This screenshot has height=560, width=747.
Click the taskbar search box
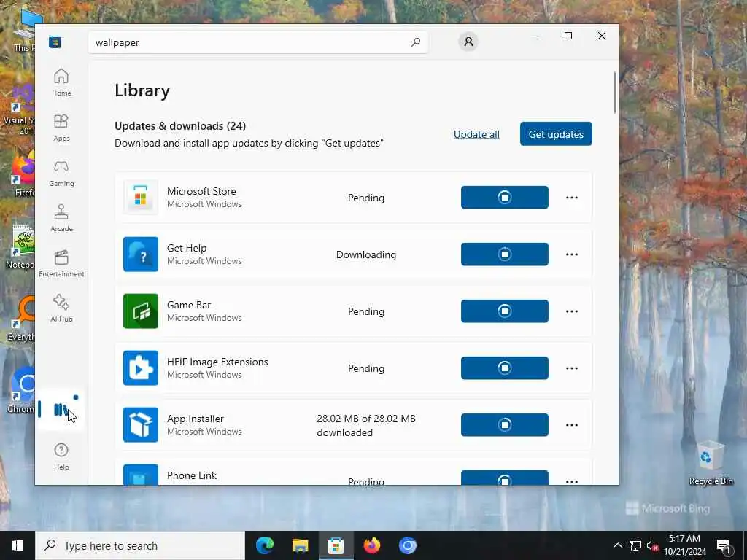[x=140, y=545]
